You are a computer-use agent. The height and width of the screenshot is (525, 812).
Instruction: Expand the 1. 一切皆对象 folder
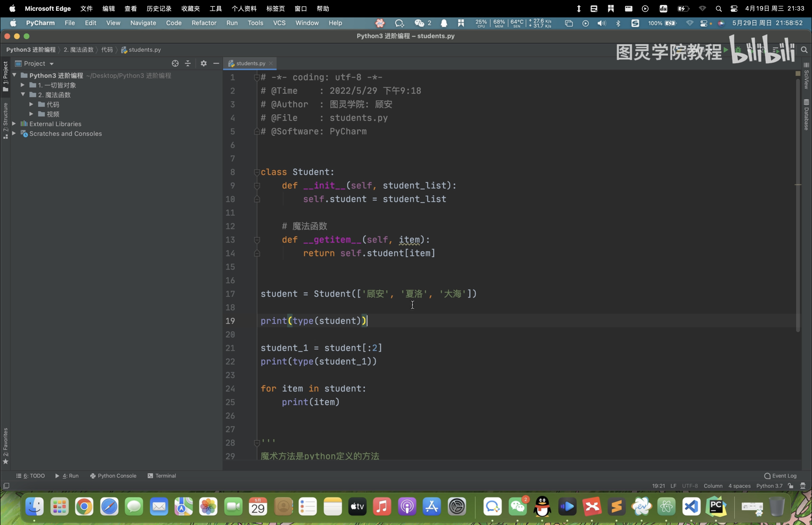click(23, 85)
